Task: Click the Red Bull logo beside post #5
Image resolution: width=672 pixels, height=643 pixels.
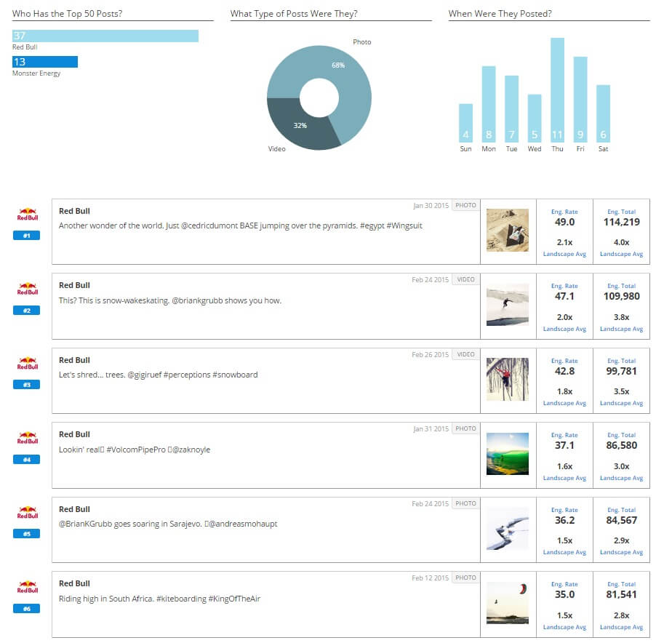Action: coord(28,512)
